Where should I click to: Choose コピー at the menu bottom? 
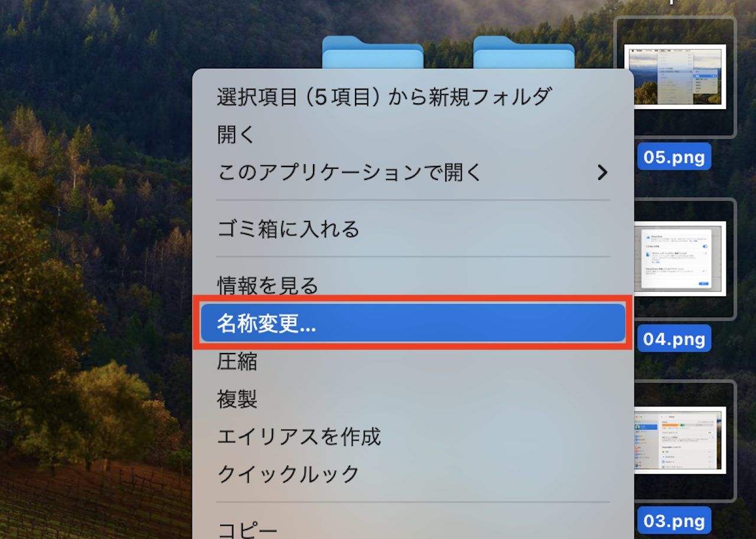click(x=413, y=529)
